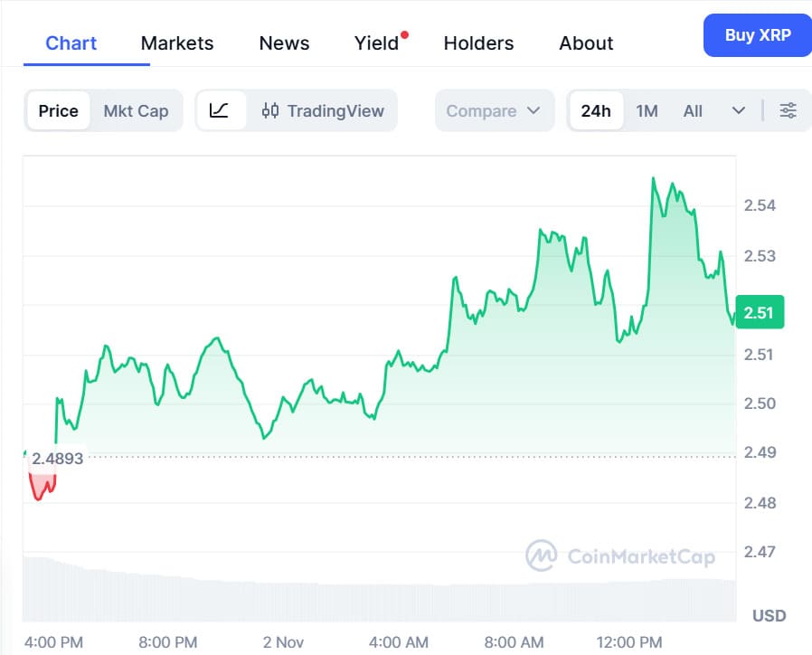Viewport: 812px width, 655px height.
Task: Select the line chart icon
Action: point(220,110)
